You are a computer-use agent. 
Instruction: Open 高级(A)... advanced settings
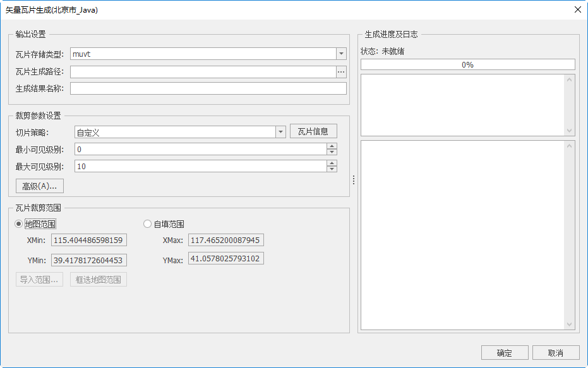coord(40,186)
